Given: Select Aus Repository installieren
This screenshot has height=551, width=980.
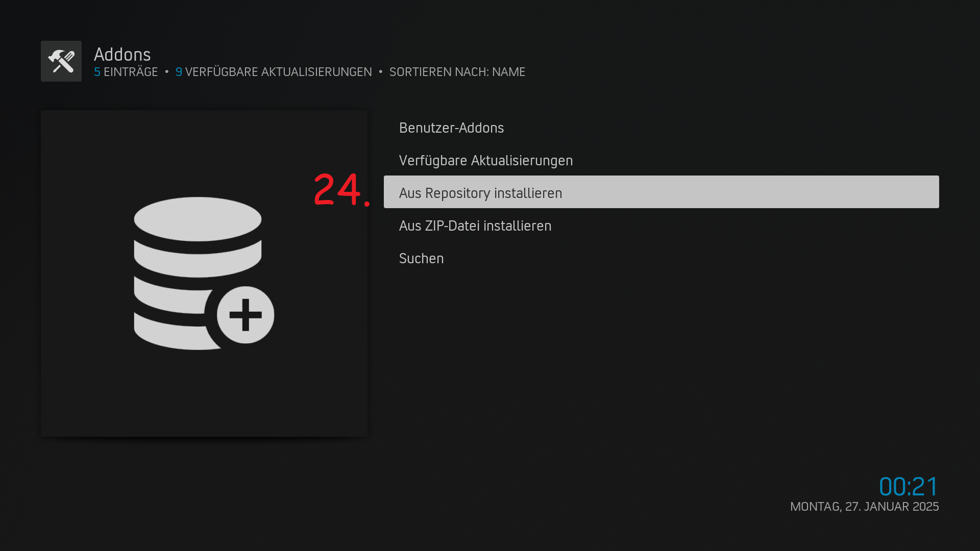Looking at the screenshot, I should (661, 192).
